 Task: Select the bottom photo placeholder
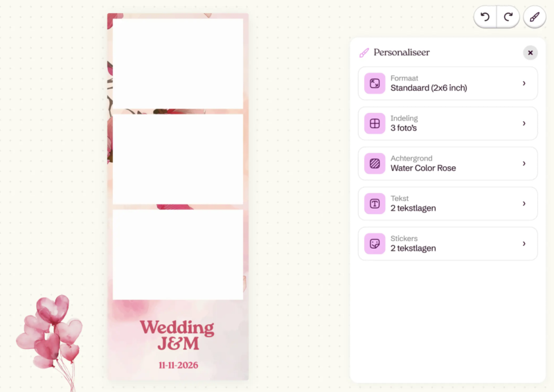(x=178, y=254)
